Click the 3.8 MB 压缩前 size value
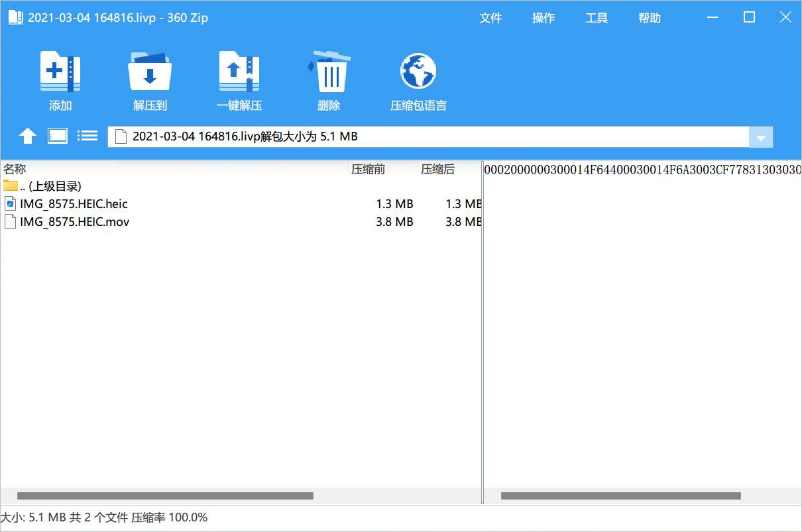The width and height of the screenshot is (802, 532). tap(394, 221)
